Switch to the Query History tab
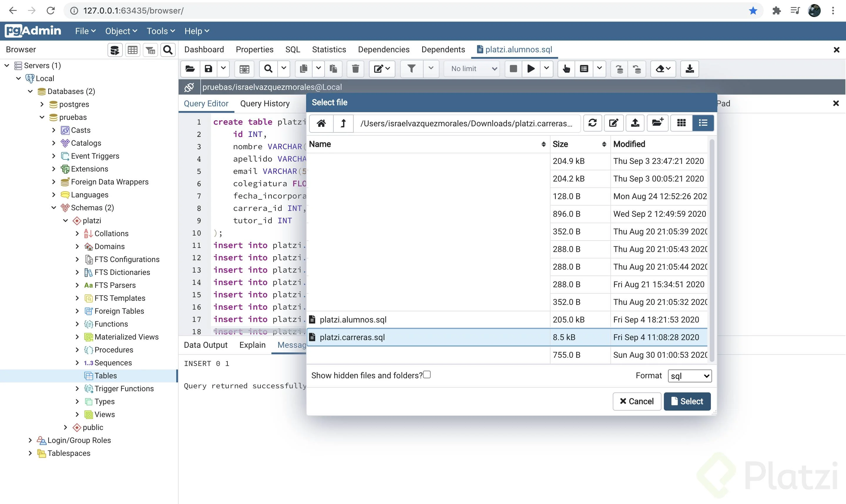The height and width of the screenshot is (504, 846). click(x=265, y=104)
